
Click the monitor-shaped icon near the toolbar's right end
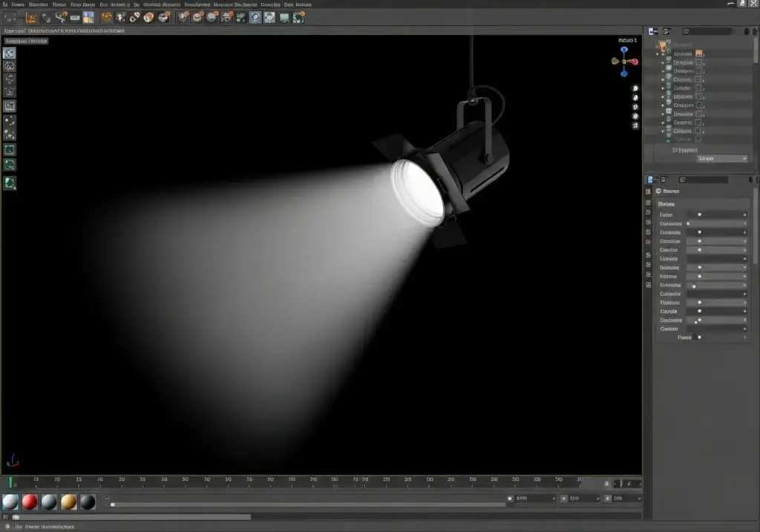coord(282,18)
